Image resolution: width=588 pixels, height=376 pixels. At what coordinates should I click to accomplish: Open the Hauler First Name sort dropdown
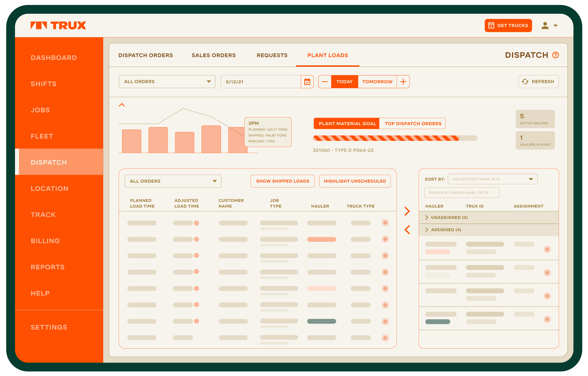(x=492, y=179)
